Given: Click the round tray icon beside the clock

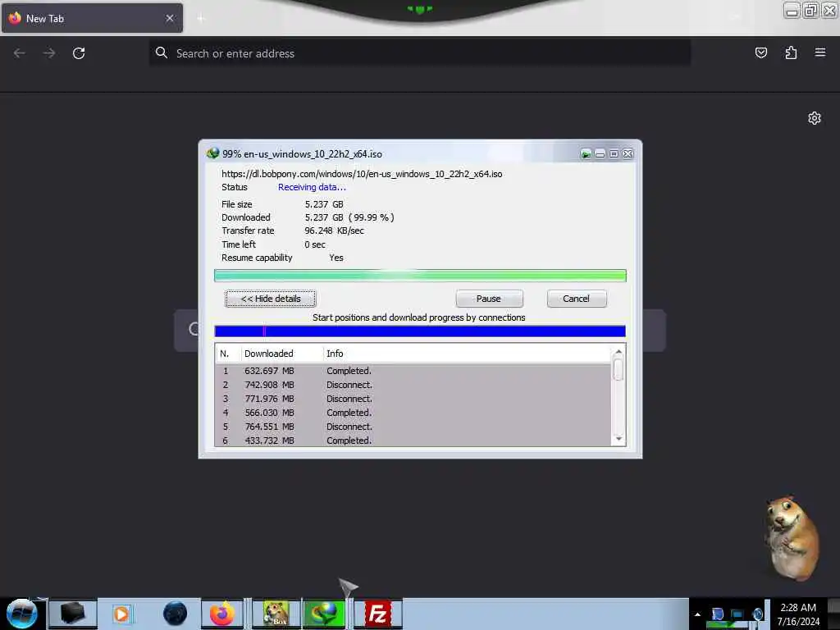Looking at the screenshot, I should coord(757,614).
